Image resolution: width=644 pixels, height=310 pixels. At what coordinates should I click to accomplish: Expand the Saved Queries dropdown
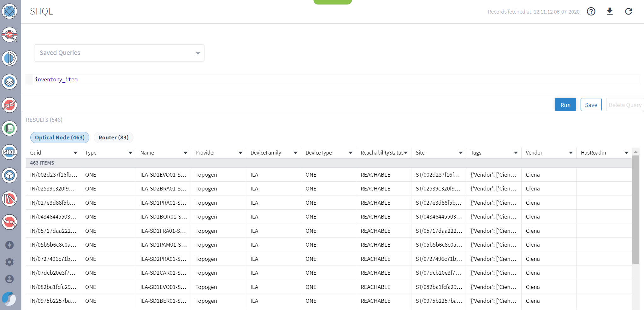(198, 53)
